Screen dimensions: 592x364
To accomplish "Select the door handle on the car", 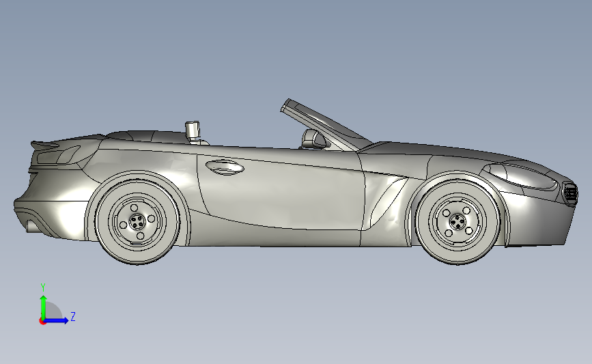I will pyautogui.click(x=224, y=167).
